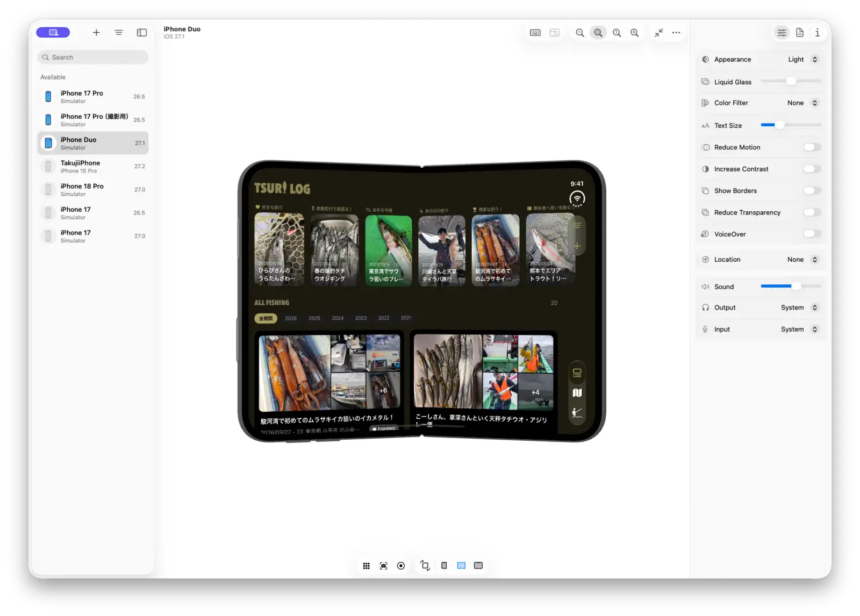Adjust the Liquid Glass slider
860x616 pixels.
tap(791, 81)
